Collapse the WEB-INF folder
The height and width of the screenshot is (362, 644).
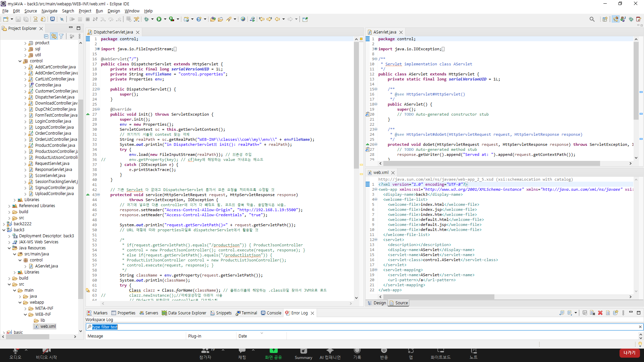click(25, 314)
